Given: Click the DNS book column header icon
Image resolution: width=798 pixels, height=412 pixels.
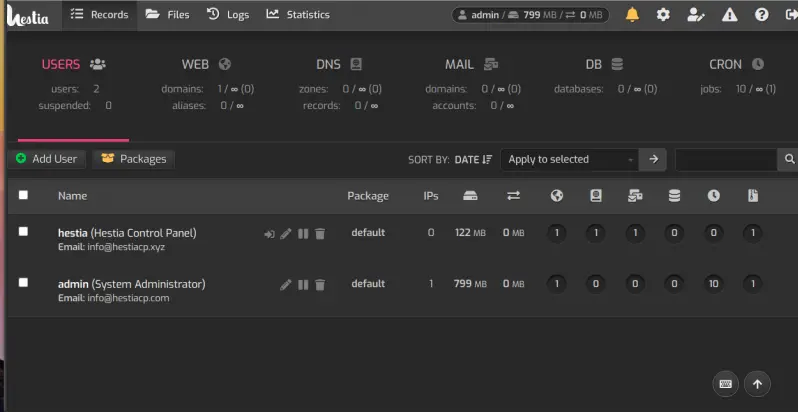Looking at the screenshot, I should click(596, 196).
